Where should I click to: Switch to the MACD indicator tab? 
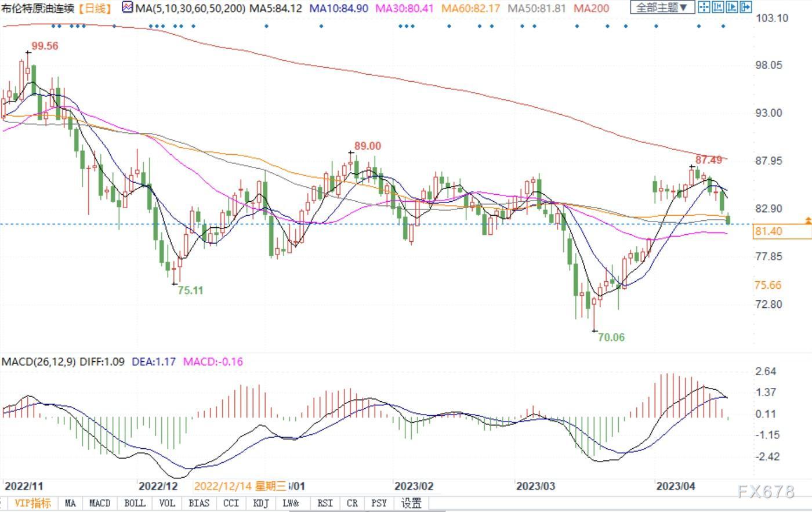(x=100, y=503)
